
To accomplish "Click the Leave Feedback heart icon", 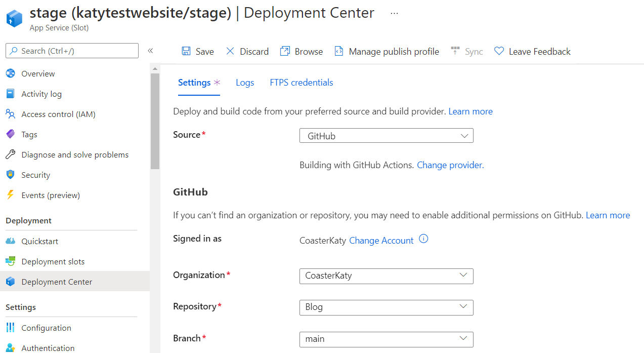I will [x=499, y=51].
